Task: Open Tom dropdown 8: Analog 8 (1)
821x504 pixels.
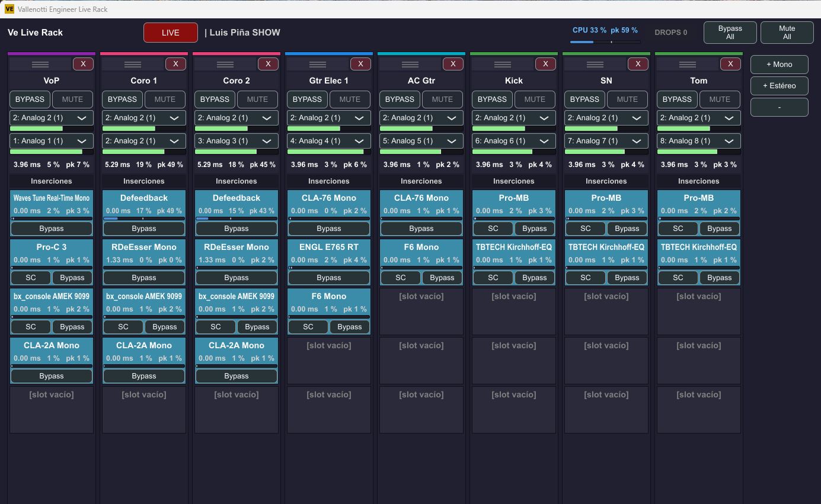Action: [x=698, y=141]
